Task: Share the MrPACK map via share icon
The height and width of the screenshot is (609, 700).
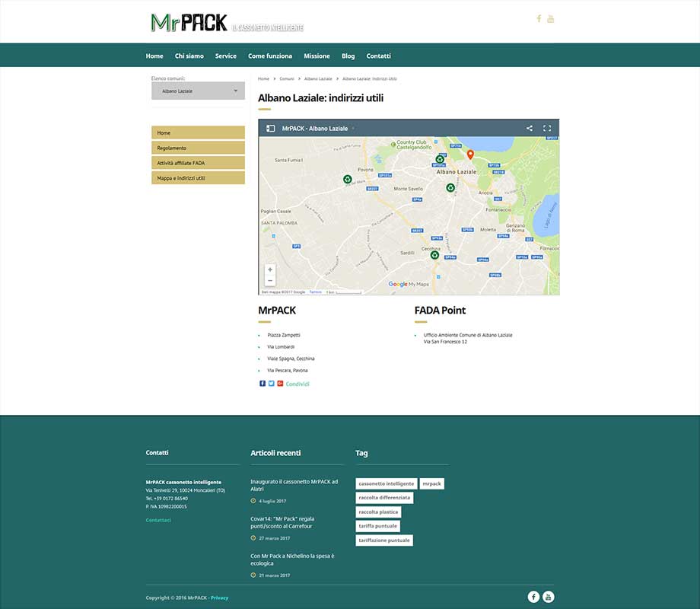Action: (x=529, y=128)
